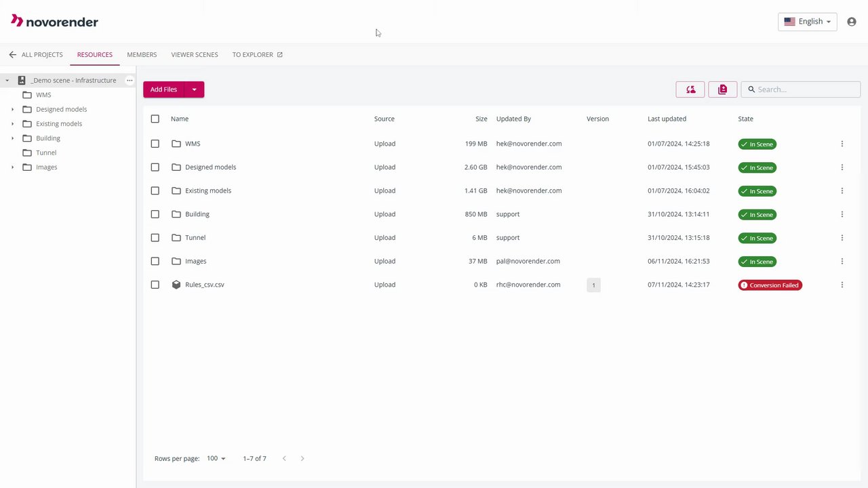Viewport: 868px width, 488px height.
Task: Open row menu for Images folder
Action: [842, 262]
